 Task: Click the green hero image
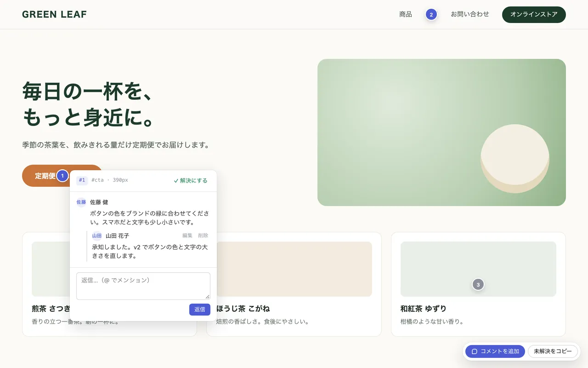[x=441, y=132]
